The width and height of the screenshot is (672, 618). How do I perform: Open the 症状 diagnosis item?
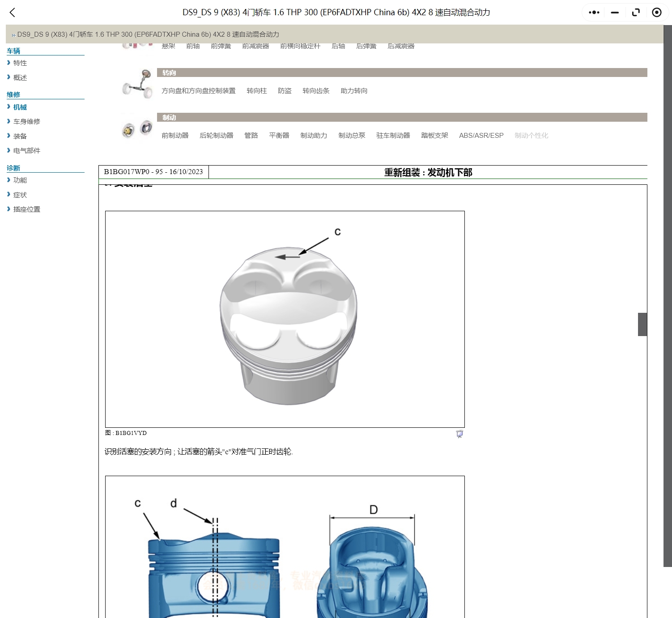click(x=20, y=195)
